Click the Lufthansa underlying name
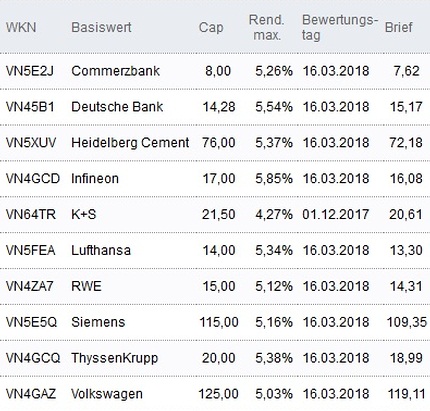Viewport: 430px width, 411px height. pos(101,250)
